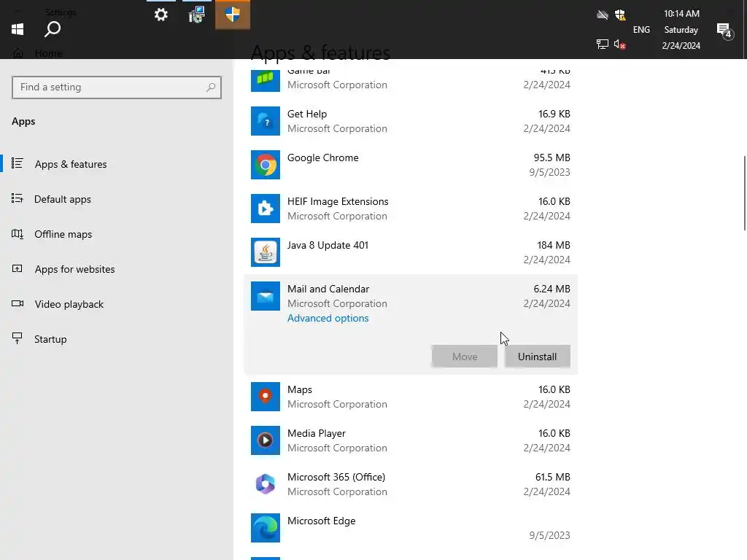Viewport: 747px width, 560px height.
Task: Click the Apps for websites icon
Action: (x=18, y=268)
